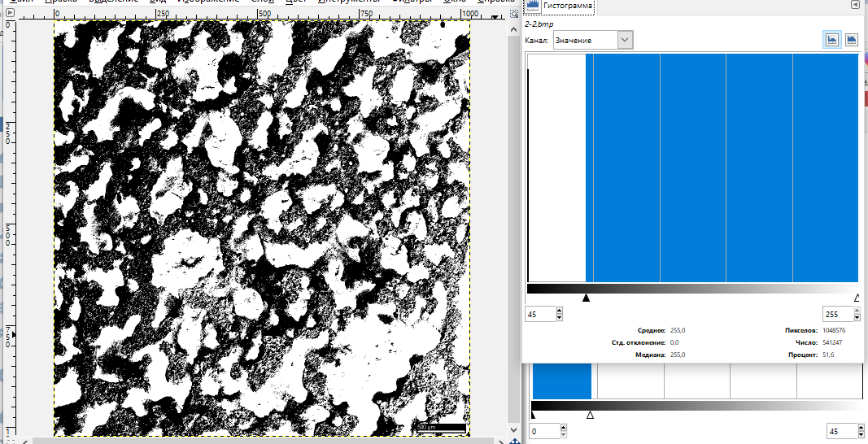Click the white triangle handle in bottom panel
The width and height of the screenshot is (868, 444).
coord(591,415)
